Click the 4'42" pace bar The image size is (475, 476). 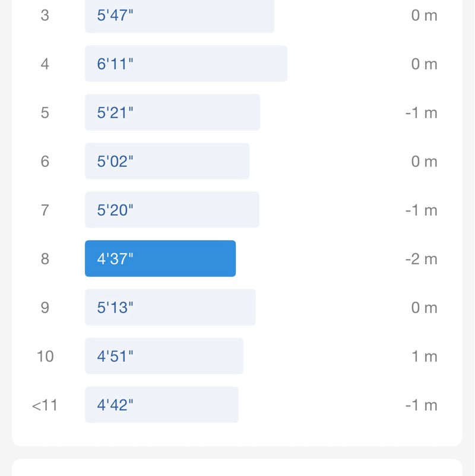(161, 405)
